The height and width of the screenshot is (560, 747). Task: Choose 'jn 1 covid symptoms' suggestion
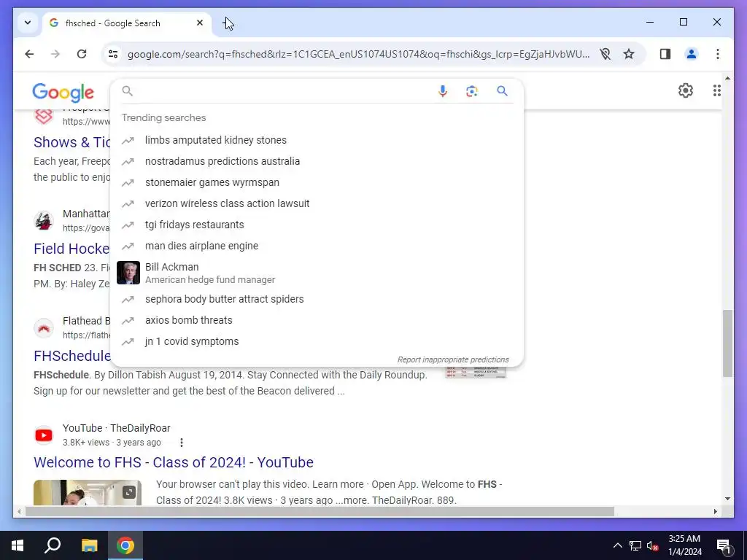(x=317, y=341)
